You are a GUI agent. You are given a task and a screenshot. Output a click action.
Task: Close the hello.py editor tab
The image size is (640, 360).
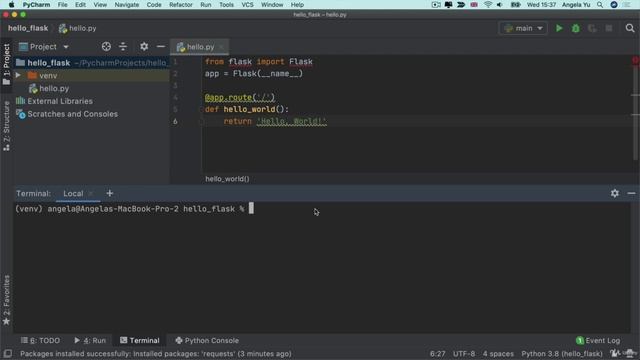coord(221,47)
